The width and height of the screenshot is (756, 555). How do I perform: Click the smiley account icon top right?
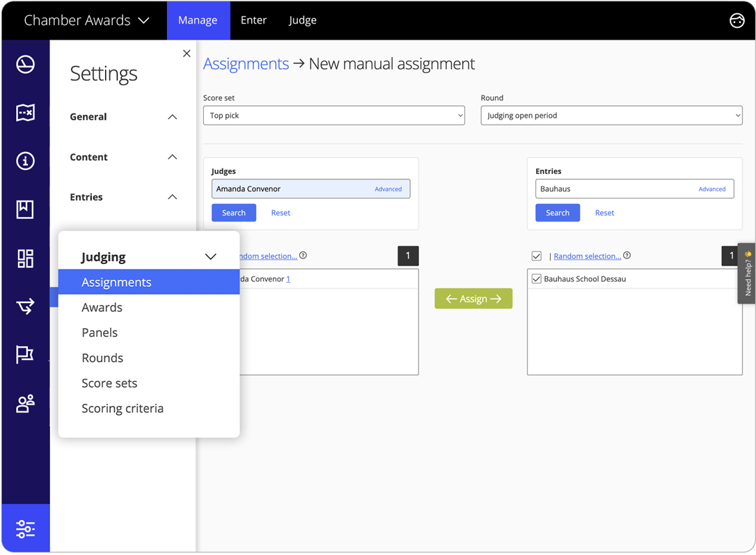[737, 20]
